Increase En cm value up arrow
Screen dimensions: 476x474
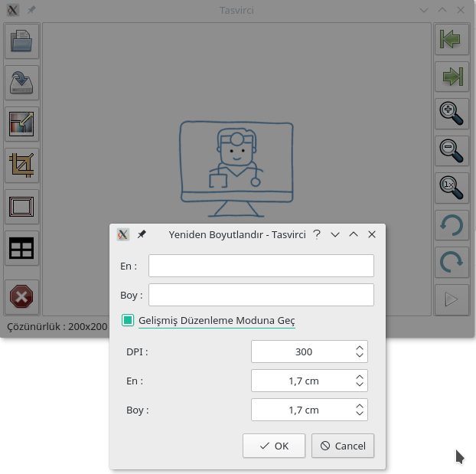[360, 377]
